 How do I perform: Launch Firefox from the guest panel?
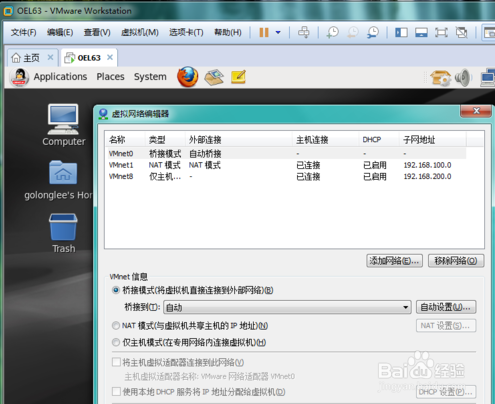coord(187,77)
